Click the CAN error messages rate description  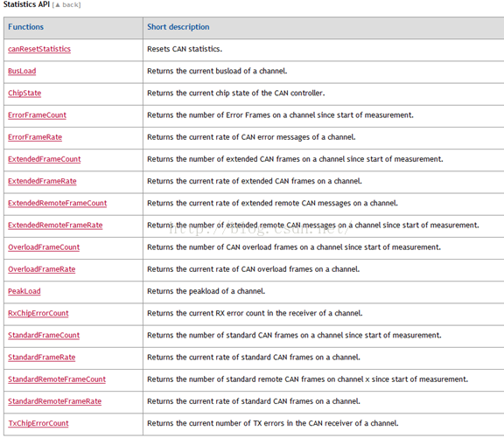251,137
